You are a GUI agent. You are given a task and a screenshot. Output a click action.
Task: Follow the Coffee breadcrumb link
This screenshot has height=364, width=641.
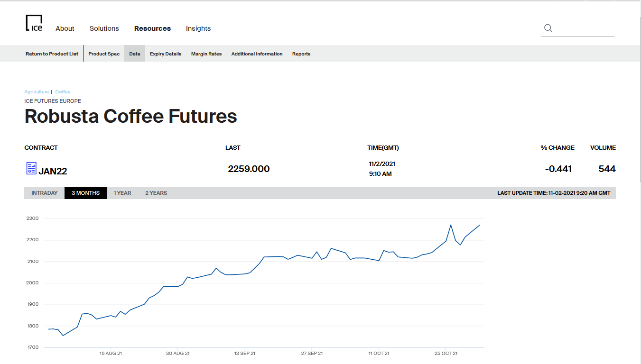coord(63,92)
